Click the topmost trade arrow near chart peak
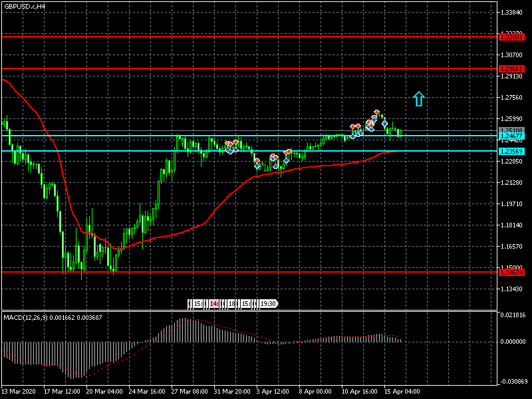This screenshot has height=399, width=532. point(376,112)
